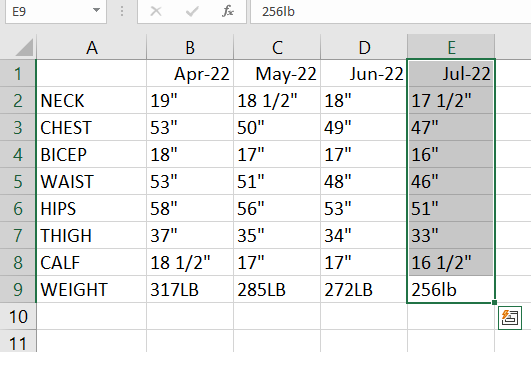Click the Jul-22 cell
531x378 pixels.
[x=451, y=73]
